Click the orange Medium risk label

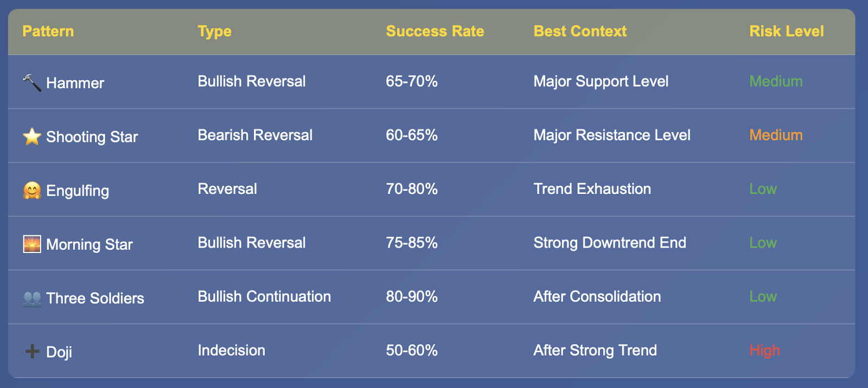pos(776,135)
